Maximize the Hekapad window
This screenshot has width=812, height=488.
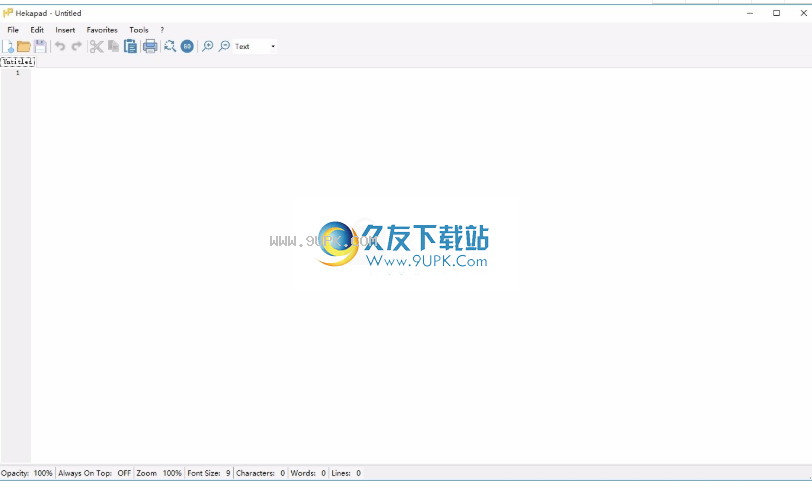[x=776, y=13]
